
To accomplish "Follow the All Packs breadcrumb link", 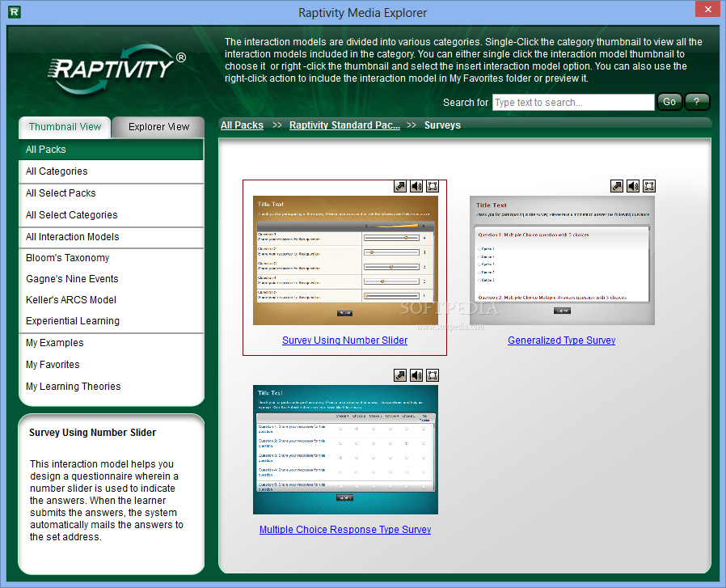I will click(x=242, y=125).
